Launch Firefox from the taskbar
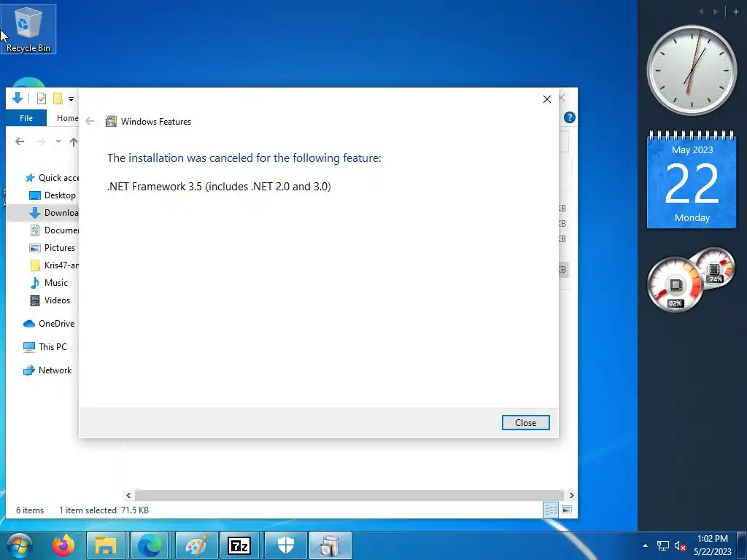This screenshot has height=560, width=747. point(63,545)
